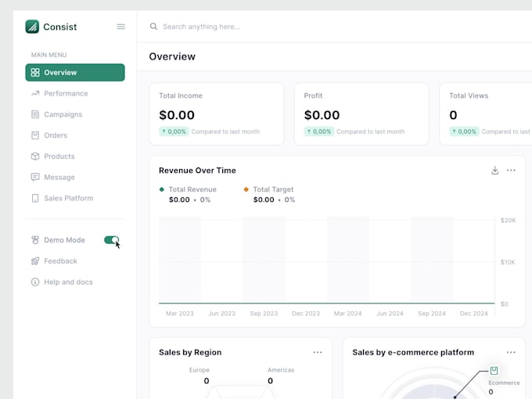Turn off the Demo Mode toggle
Image resolution: width=532 pixels, height=399 pixels.
[x=112, y=240]
